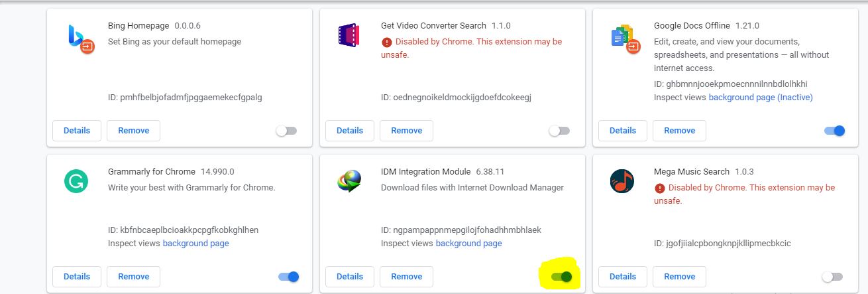
Task: Disable the Google Docs Offline toggle
Action: 835,131
